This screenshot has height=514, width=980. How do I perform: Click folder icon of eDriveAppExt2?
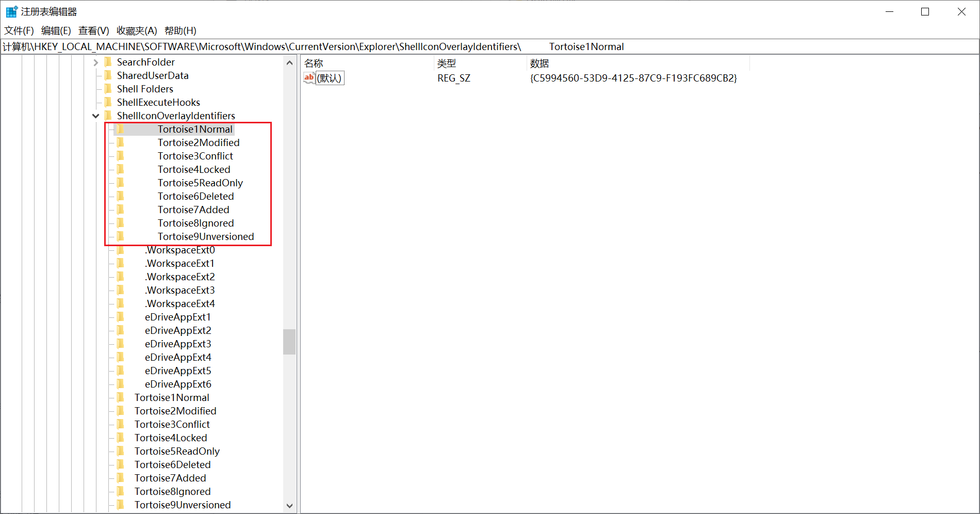121,330
